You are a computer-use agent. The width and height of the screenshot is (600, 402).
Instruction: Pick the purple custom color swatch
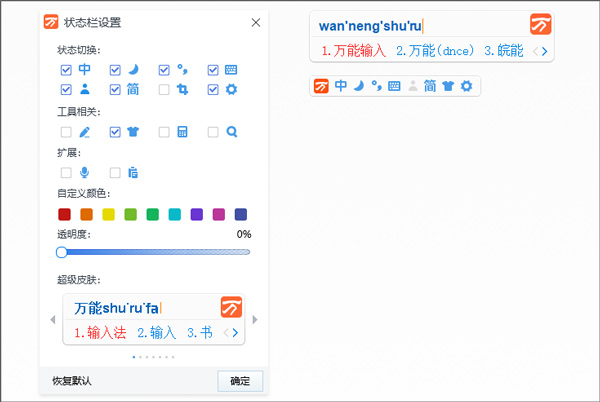pos(197,214)
